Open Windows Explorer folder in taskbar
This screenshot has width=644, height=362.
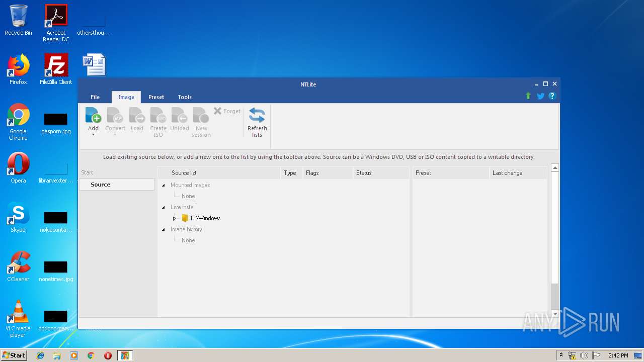point(57,355)
